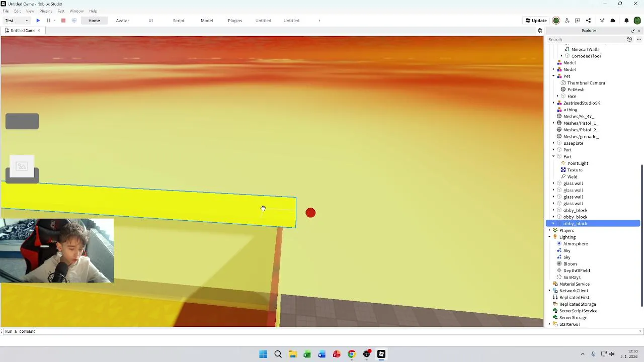Viewport: 644px width, 362px height.
Task: Select ThumbnailCamera in Explorer
Action: [586, 83]
